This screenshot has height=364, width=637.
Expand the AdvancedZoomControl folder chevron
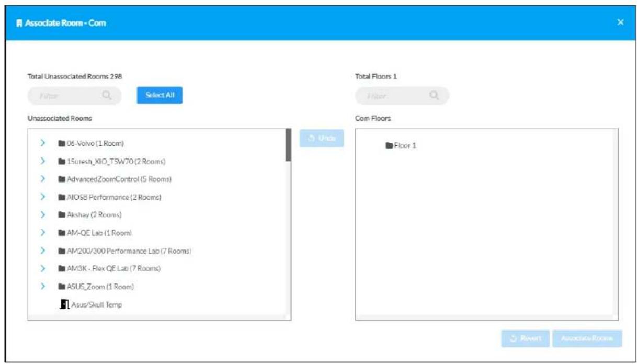(x=42, y=179)
